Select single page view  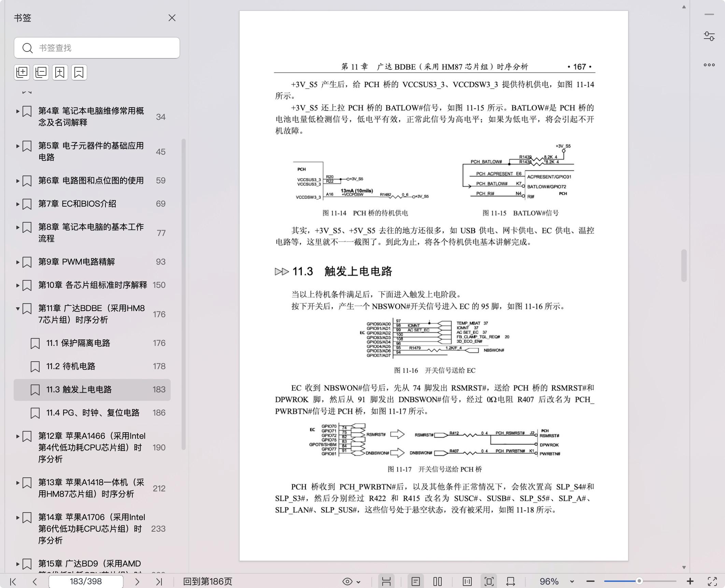(415, 582)
